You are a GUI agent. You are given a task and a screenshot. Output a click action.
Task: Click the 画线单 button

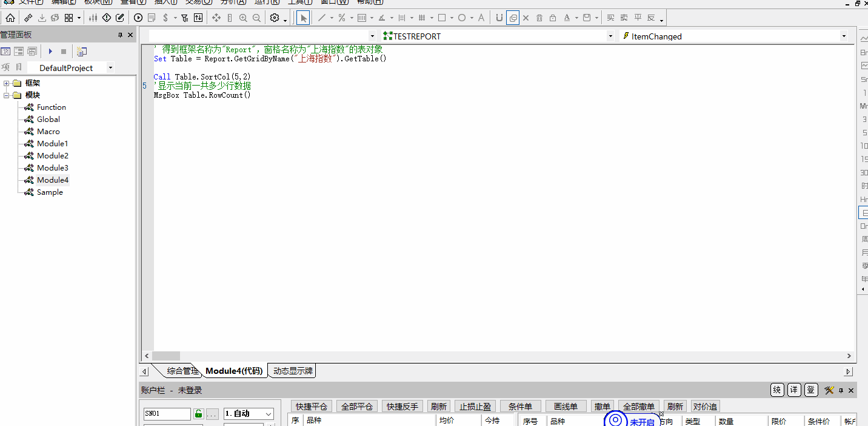tap(566, 407)
